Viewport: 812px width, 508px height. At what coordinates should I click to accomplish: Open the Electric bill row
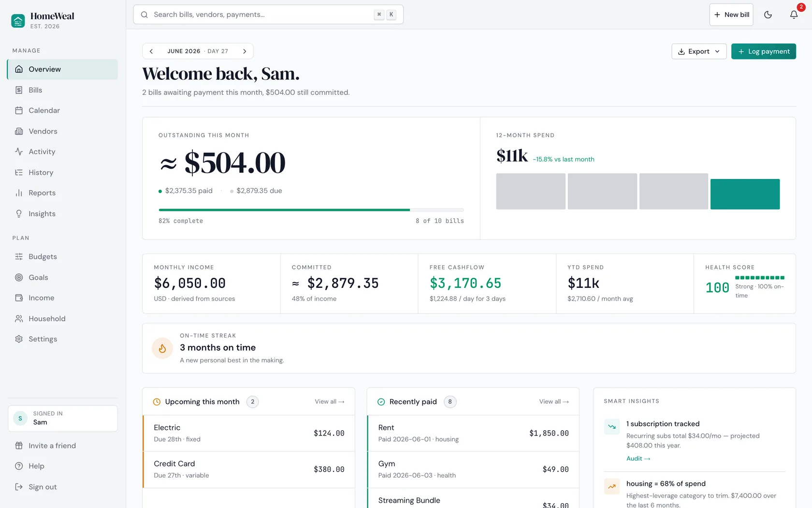pyautogui.click(x=248, y=433)
